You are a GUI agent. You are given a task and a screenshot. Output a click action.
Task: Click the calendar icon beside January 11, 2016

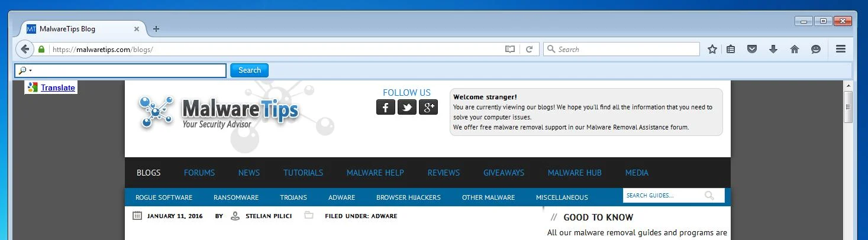137,216
